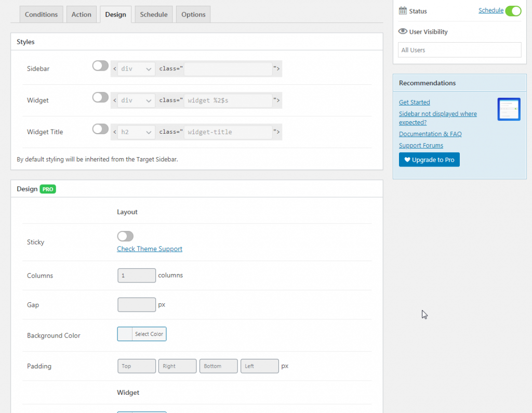Click the calendar icon beside Status
Image resolution: width=532 pixels, height=413 pixels.
[x=403, y=10]
